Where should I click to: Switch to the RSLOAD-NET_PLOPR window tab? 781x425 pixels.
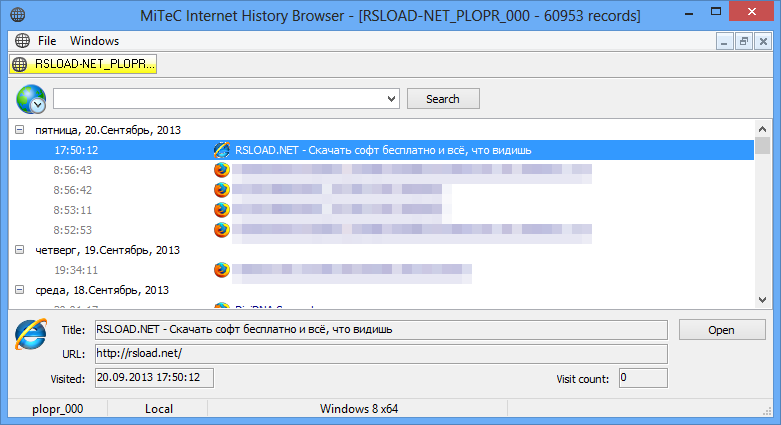pyautogui.click(x=83, y=64)
